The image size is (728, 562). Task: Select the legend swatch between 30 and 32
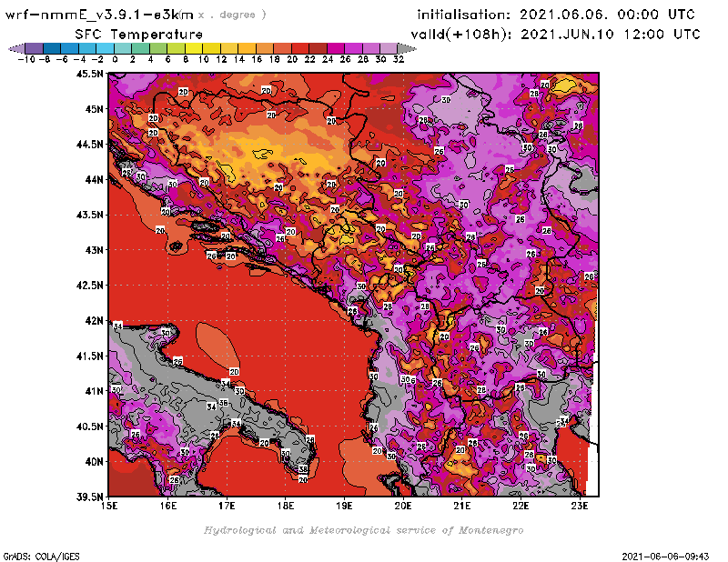tap(389, 48)
